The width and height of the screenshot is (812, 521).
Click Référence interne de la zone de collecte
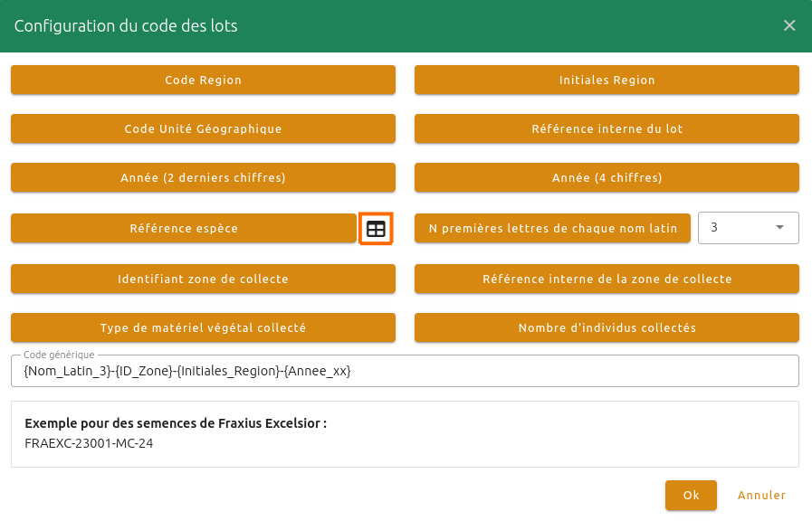click(607, 279)
